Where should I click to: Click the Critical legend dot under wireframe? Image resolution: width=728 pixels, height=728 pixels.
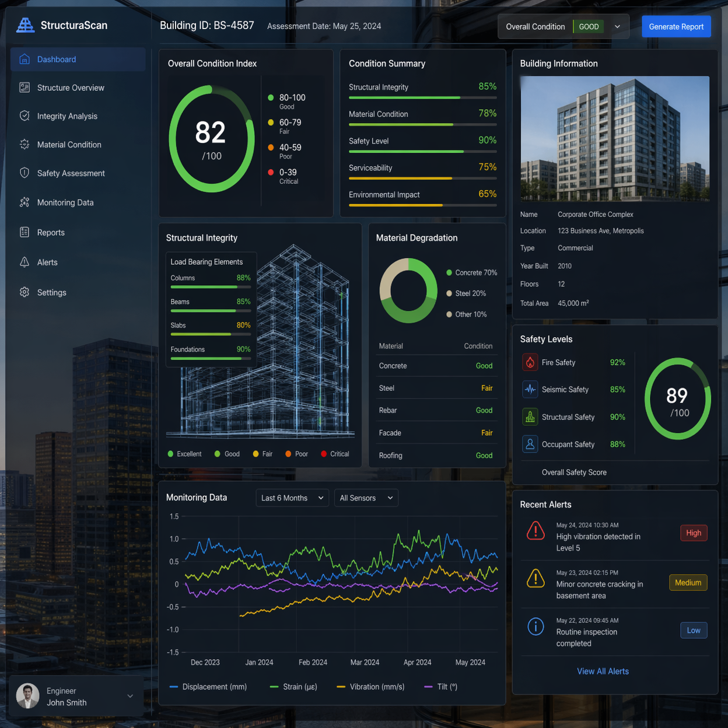pyautogui.click(x=324, y=454)
